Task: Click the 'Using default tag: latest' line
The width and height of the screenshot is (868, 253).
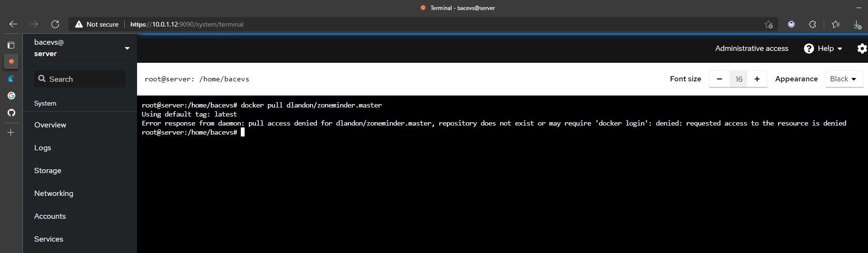Action: [189, 114]
